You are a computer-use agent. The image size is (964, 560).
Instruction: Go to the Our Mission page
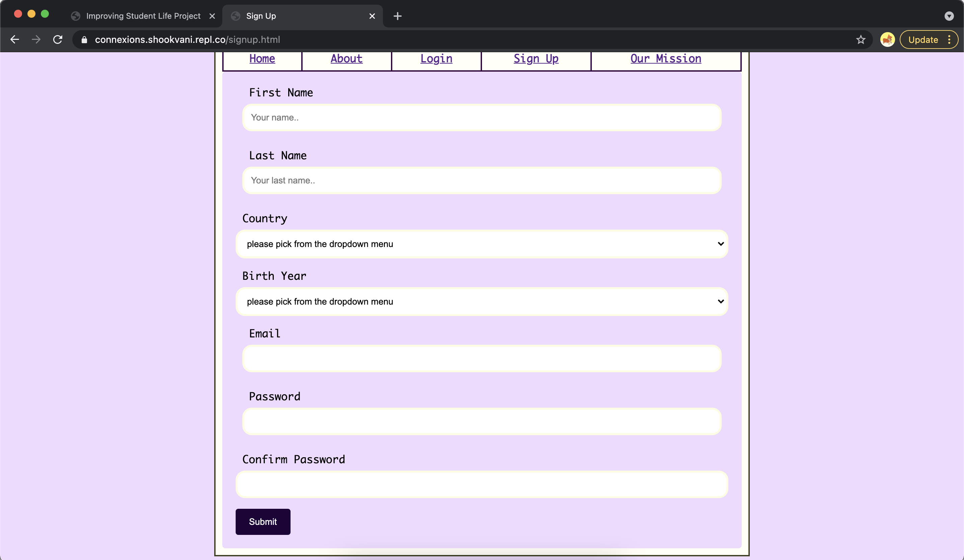pos(666,59)
